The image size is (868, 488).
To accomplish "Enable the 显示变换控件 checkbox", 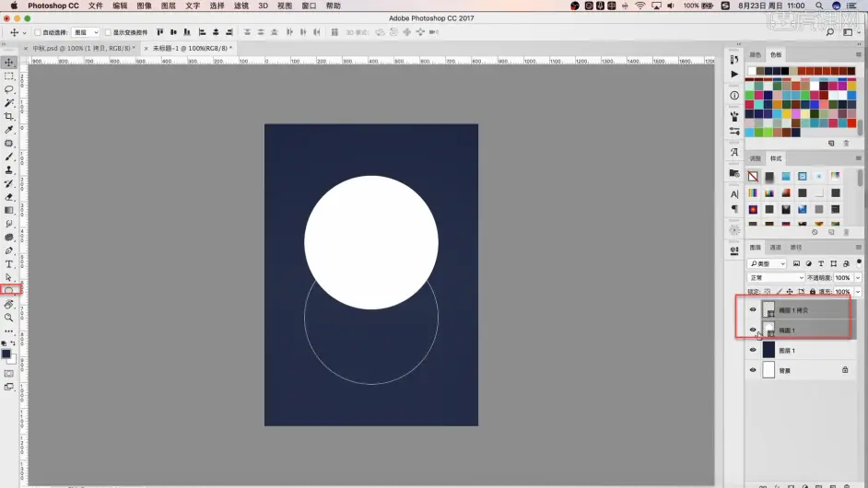I will pos(108,32).
